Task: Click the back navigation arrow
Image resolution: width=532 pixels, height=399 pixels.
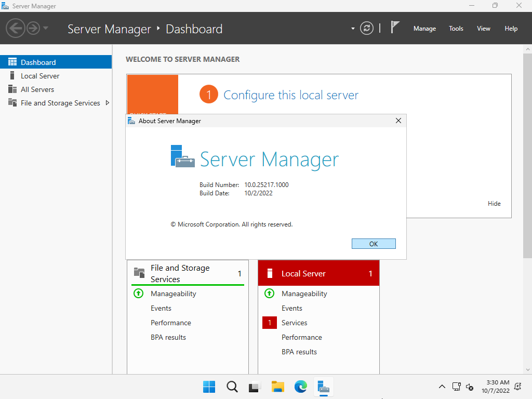Action: (16, 28)
